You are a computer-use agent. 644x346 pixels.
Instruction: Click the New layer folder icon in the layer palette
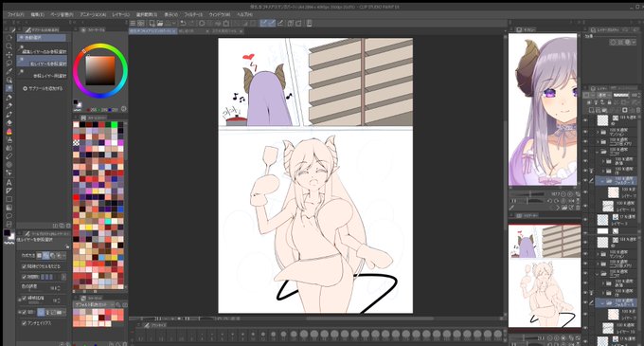pos(604,110)
